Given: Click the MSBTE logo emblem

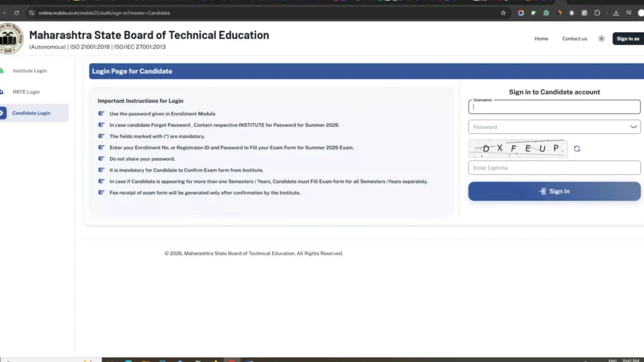Looking at the screenshot, I should [x=11, y=38].
